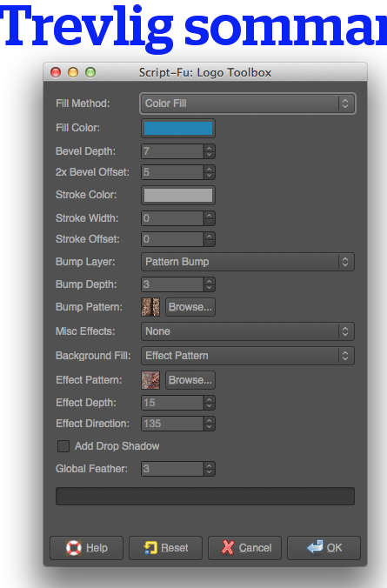Open the Stroke Color swatch
Viewport: 387px width, 588px height.
click(x=178, y=196)
